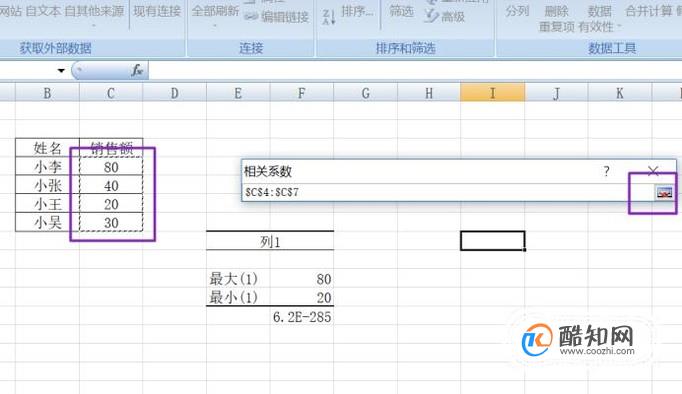The width and height of the screenshot is (682, 394).
Task: Select the cell containing 6.2E-285
Action: (x=302, y=317)
